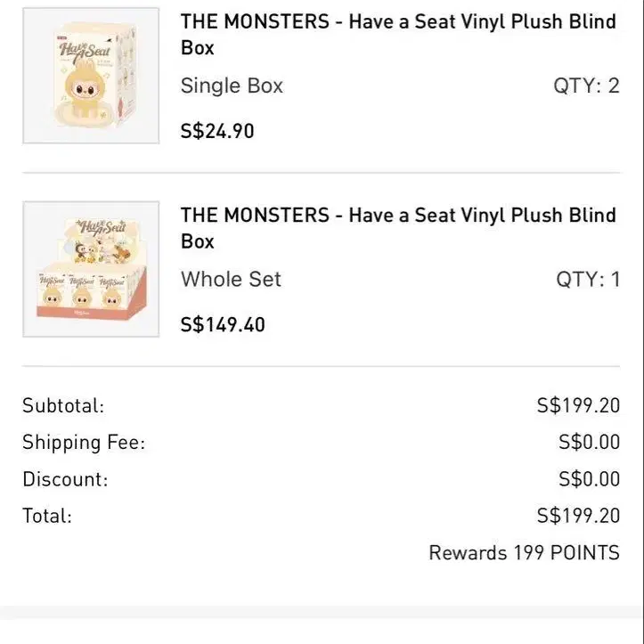644x644 pixels.
Task: Select the Single Box variant label
Action: [x=232, y=86]
